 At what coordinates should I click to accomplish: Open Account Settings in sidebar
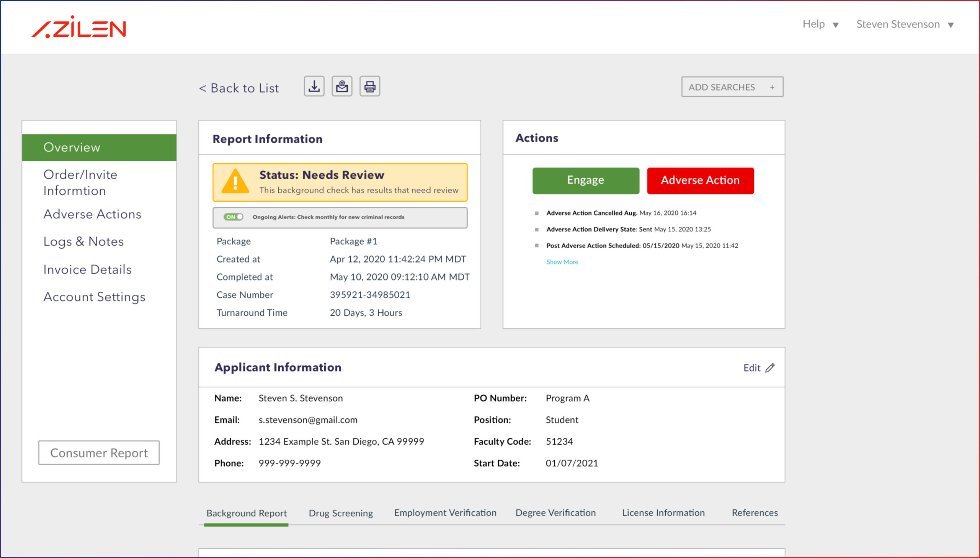click(x=94, y=297)
